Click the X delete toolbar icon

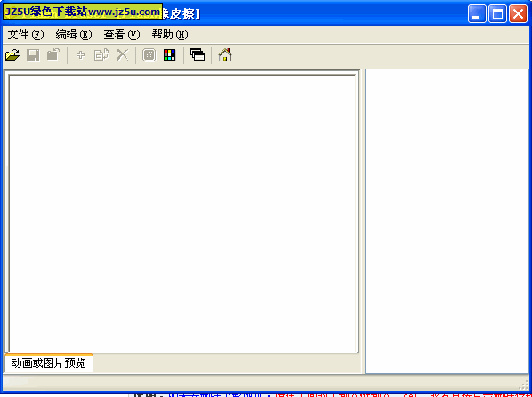pos(122,54)
